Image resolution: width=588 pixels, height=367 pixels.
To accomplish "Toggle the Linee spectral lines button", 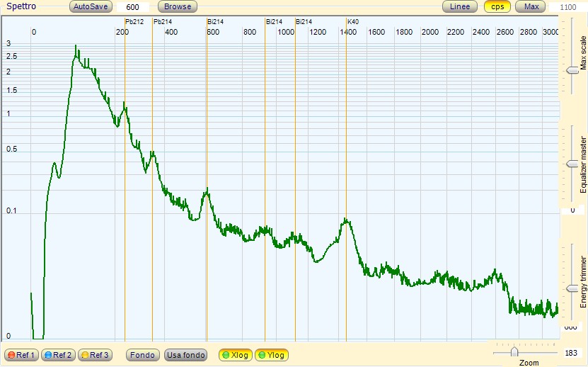I will [460, 6].
